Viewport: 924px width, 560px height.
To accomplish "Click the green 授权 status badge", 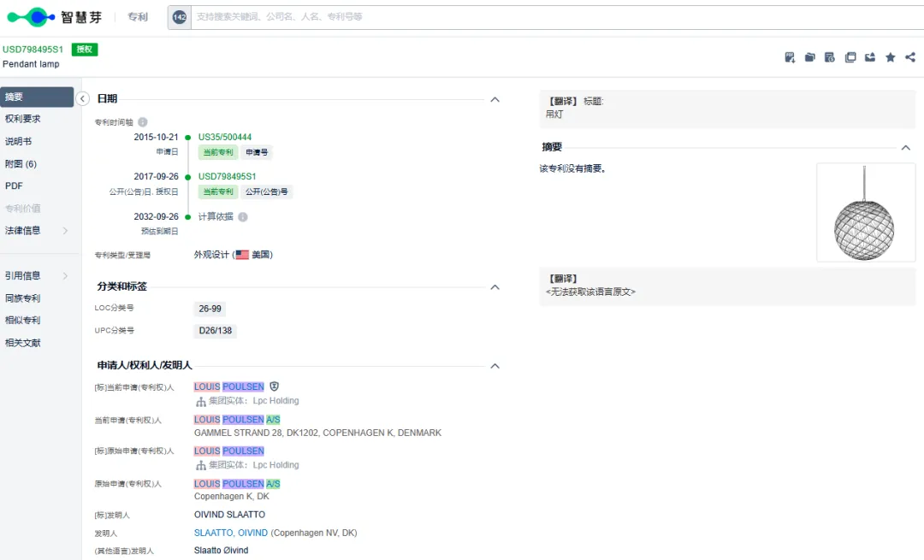I will pos(84,50).
